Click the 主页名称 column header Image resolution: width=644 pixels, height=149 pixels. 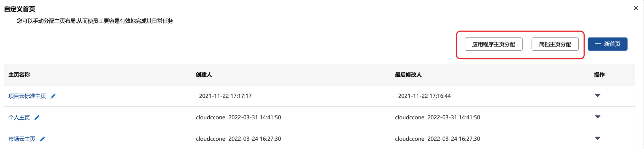tap(19, 75)
